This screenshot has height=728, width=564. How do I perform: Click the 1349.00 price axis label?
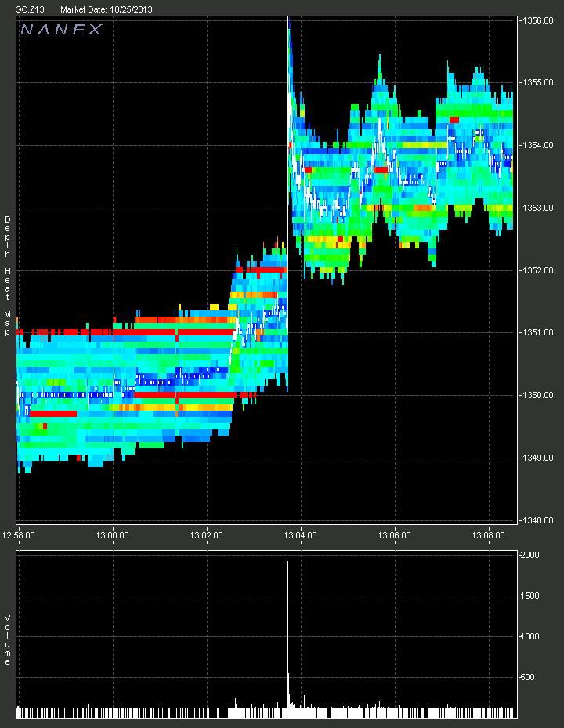[x=537, y=458]
